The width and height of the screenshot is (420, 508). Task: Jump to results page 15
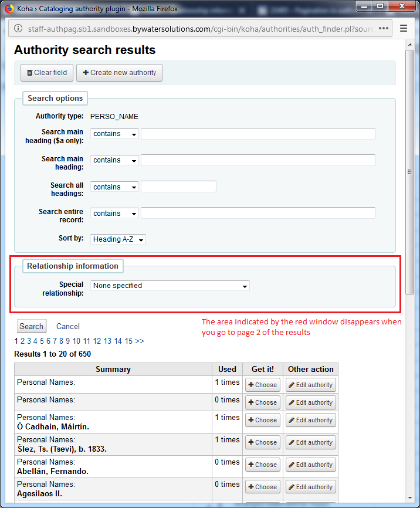[128, 341]
